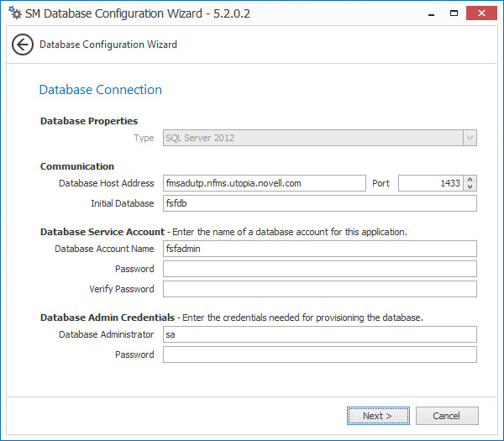This screenshot has height=441, width=504.
Task: Click the Database Connection heading
Action: 101,90
